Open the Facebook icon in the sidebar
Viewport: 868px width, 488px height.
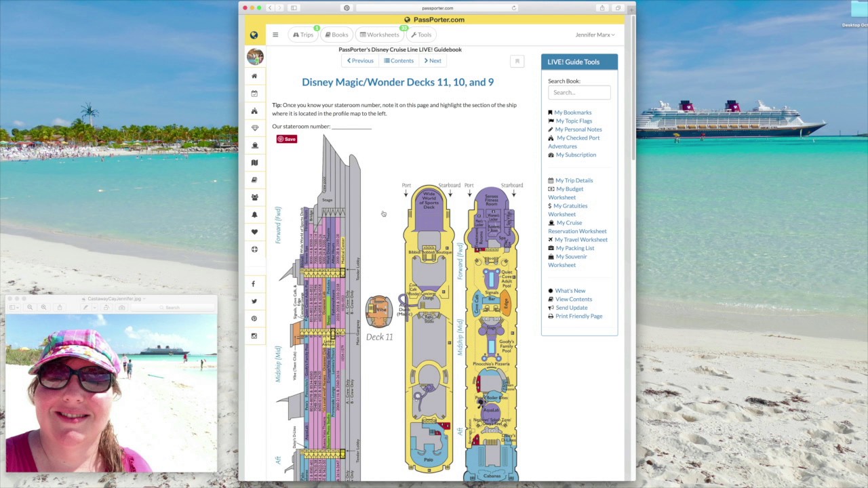254,284
